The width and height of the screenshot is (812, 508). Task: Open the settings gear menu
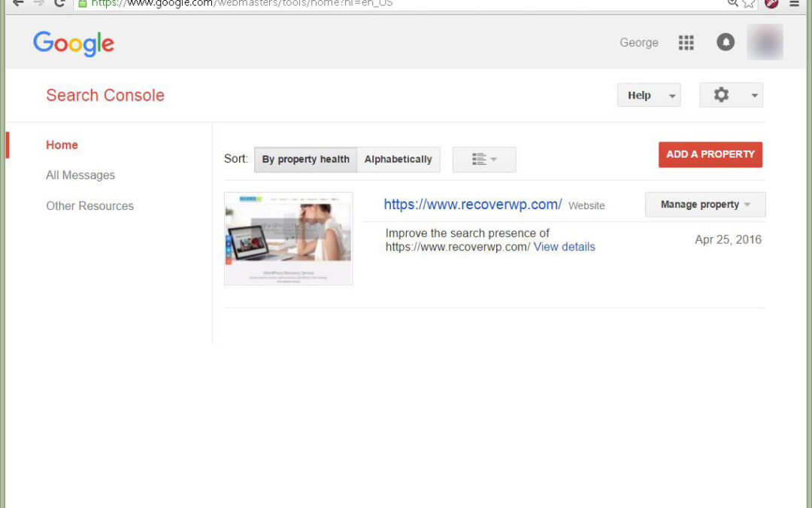[x=731, y=95]
